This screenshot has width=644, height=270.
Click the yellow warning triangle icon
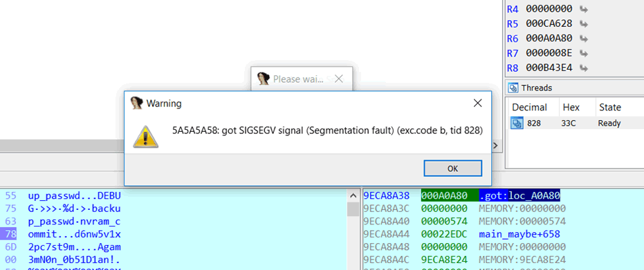pos(145,137)
